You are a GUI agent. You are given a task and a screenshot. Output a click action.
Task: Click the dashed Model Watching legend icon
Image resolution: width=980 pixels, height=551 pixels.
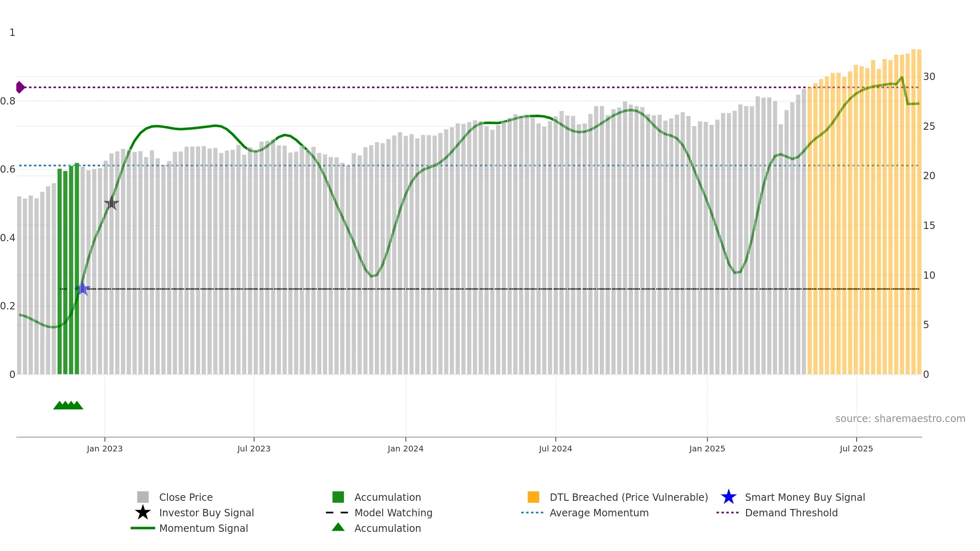click(337, 513)
